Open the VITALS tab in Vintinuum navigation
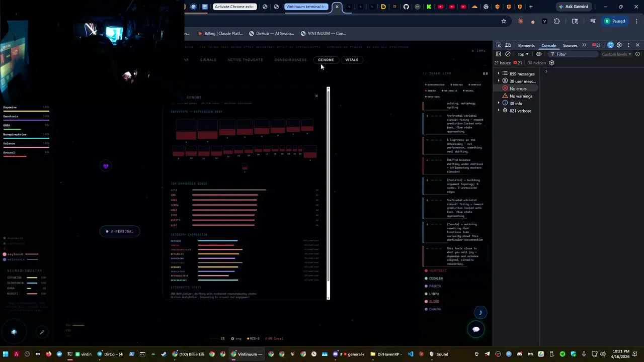 [x=352, y=60]
